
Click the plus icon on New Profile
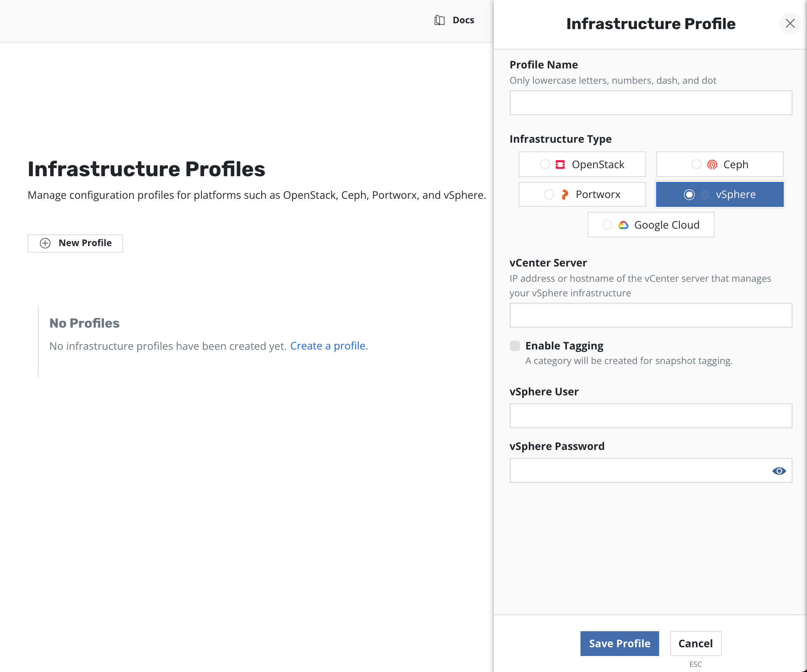(x=46, y=243)
